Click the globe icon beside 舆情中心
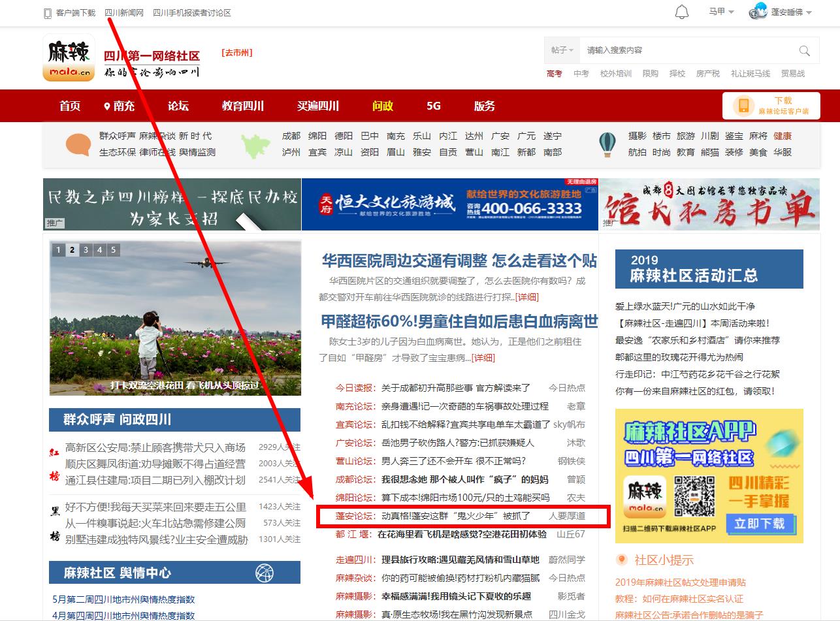 pos(265,573)
